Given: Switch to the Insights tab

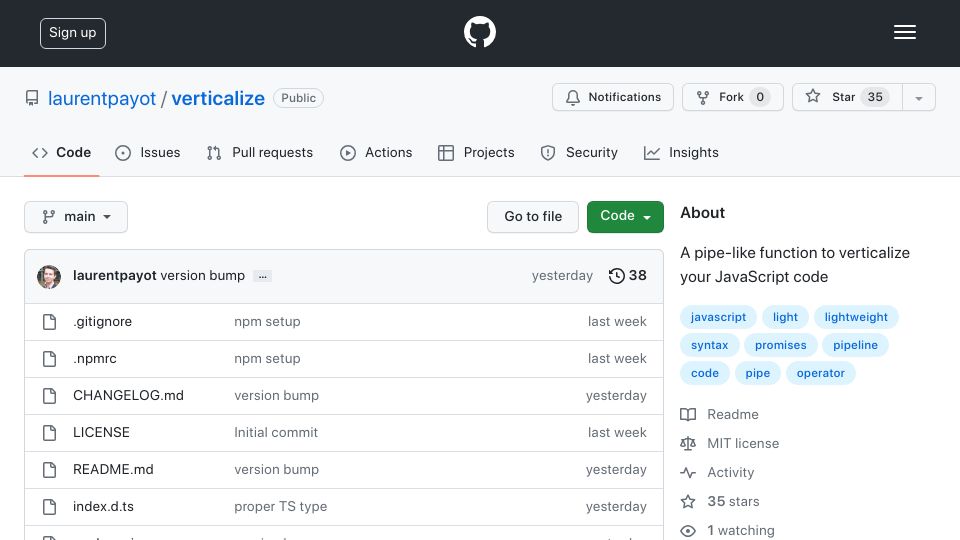Looking at the screenshot, I should [x=681, y=152].
